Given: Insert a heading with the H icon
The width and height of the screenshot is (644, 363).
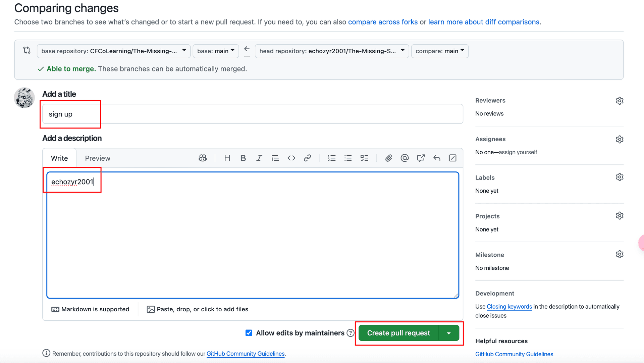Looking at the screenshot, I should 227,158.
